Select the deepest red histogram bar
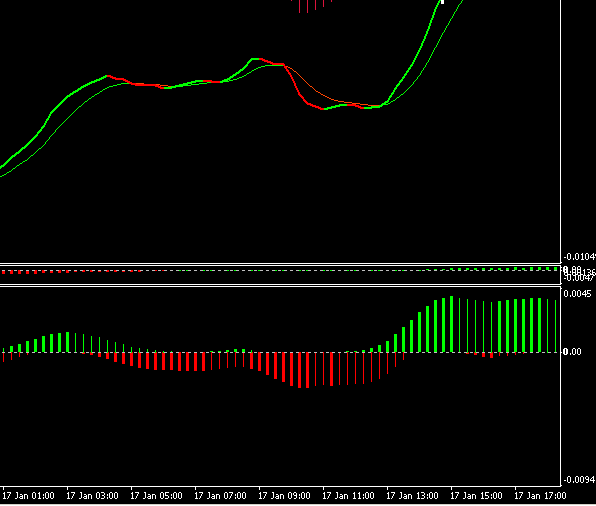 point(308,370)
